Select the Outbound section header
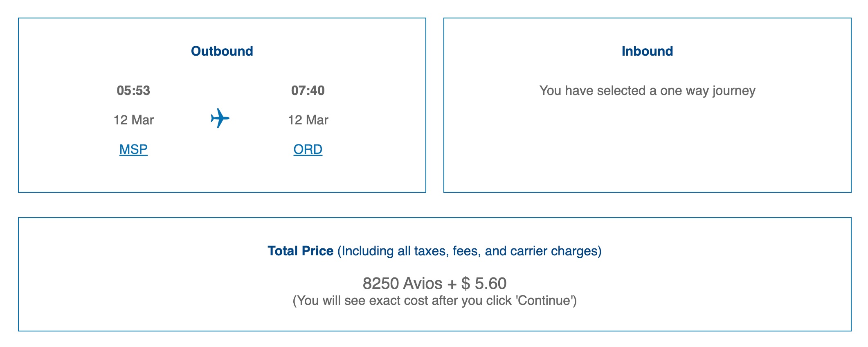868x347 pixels. pyautogui.click(x=222, y=51)
